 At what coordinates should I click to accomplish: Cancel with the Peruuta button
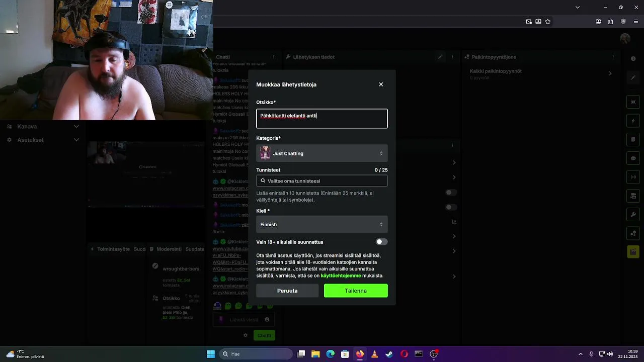tap(287, 291)
